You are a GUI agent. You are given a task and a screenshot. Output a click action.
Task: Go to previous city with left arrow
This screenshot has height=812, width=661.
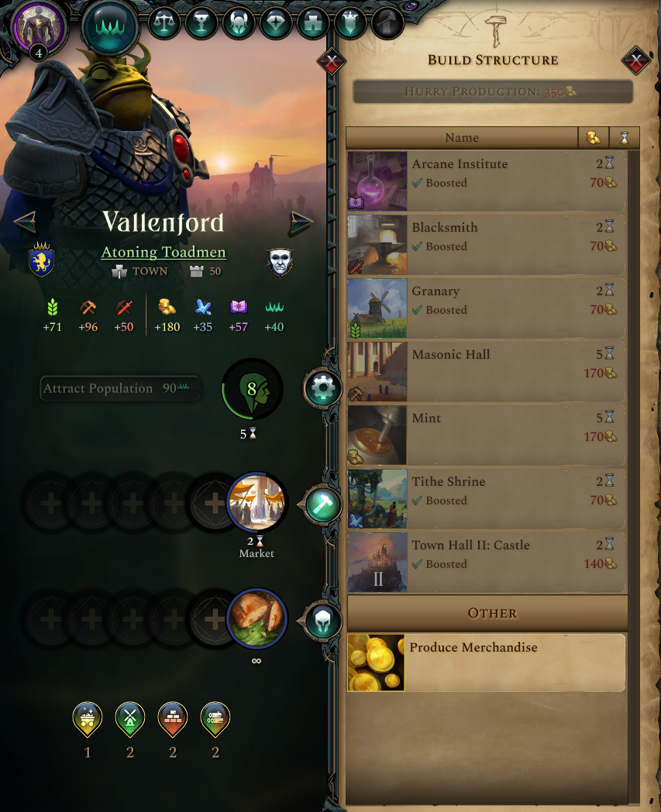[x=26, y=222]
